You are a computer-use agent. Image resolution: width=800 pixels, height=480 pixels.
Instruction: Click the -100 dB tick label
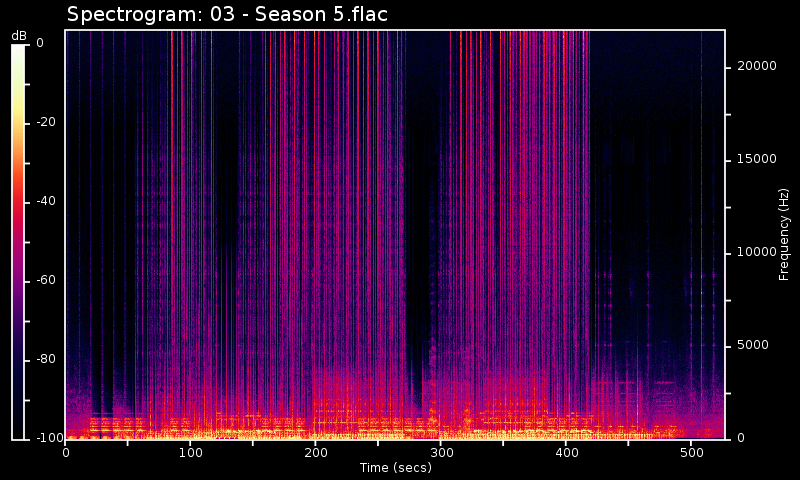pyautogui.click(x=47, y=438)
